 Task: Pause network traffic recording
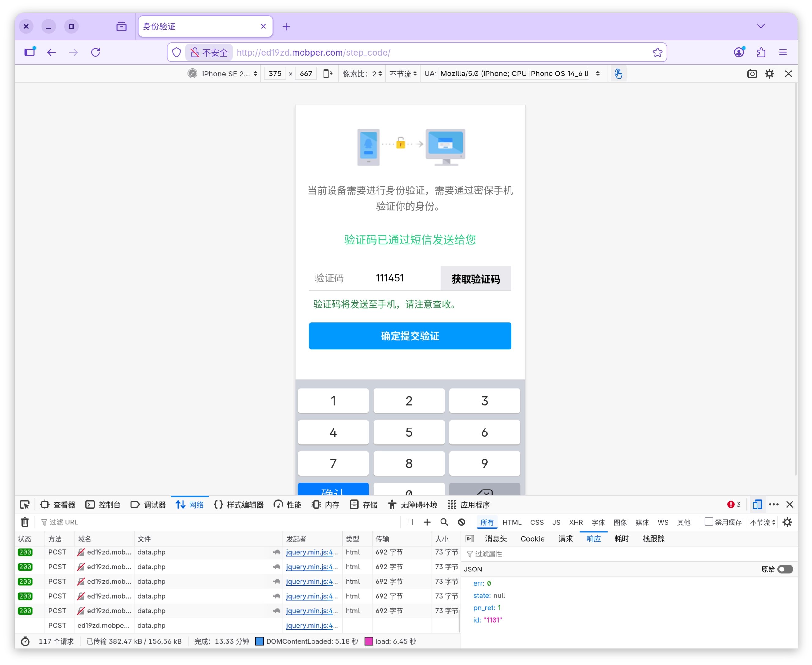(x=410, y=522)
